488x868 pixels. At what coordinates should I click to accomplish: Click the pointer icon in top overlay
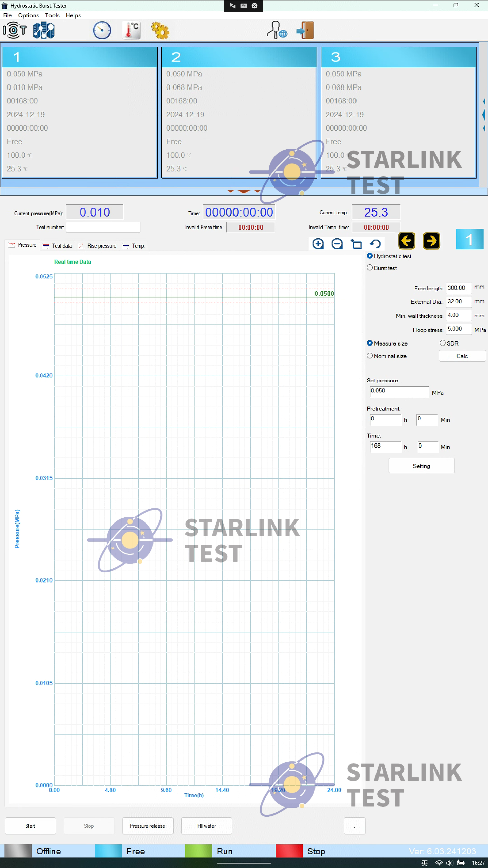(233, 6)
